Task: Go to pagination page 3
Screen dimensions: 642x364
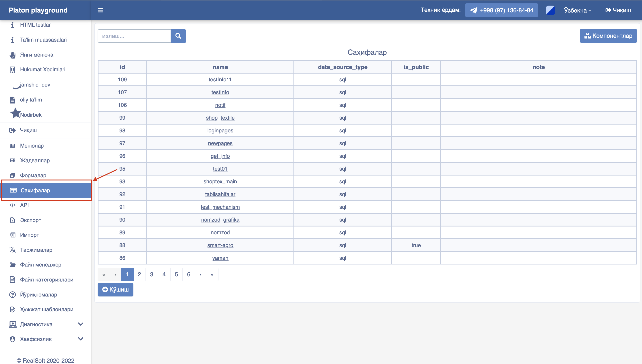Action: point(152,274)
